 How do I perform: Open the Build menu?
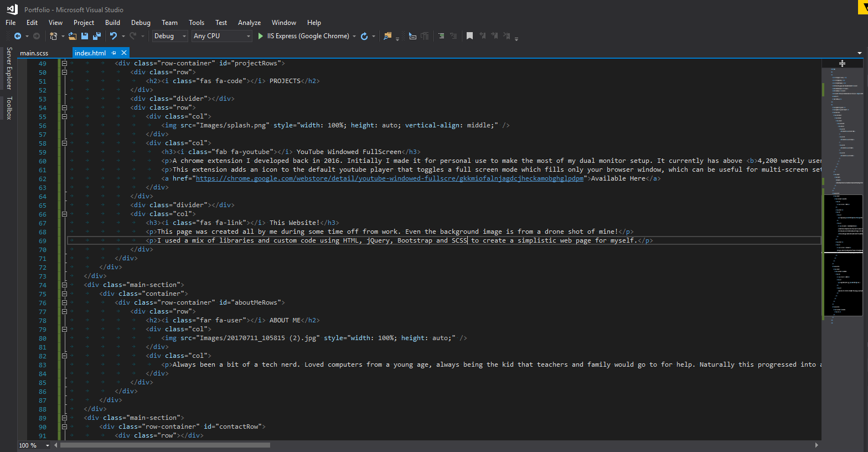click(112, 23)
